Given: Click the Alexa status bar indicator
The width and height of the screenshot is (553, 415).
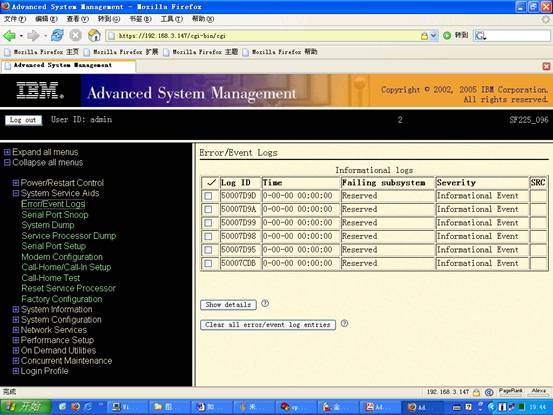Looking at the screenshot, I should [539, 392].
